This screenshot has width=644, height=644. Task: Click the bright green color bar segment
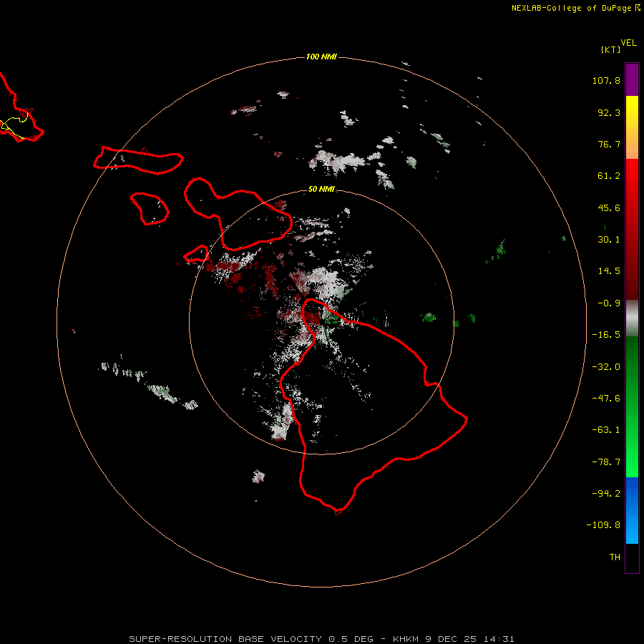pyautogui.click(x=632, y=460)
